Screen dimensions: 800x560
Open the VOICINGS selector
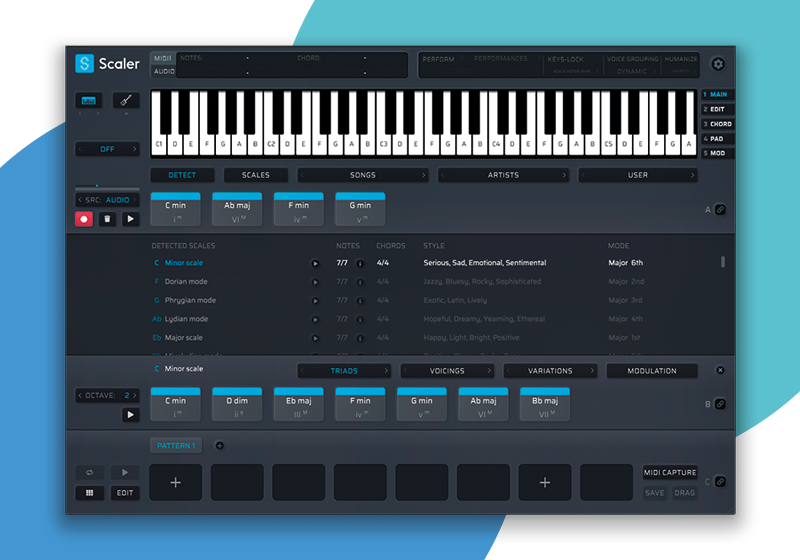[447, 371]
